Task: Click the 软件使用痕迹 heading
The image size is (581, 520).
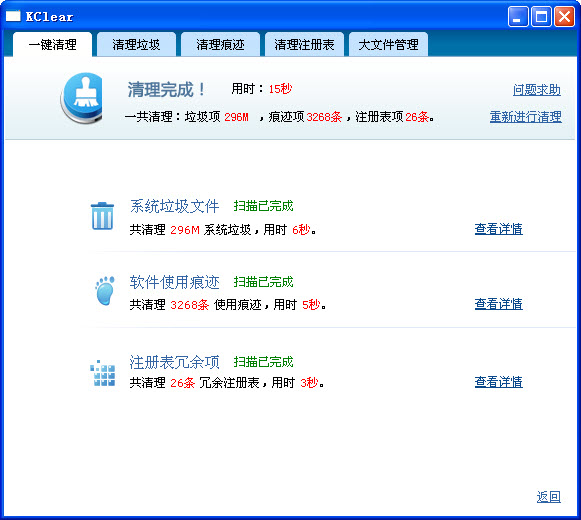Action: click(175, 282)
